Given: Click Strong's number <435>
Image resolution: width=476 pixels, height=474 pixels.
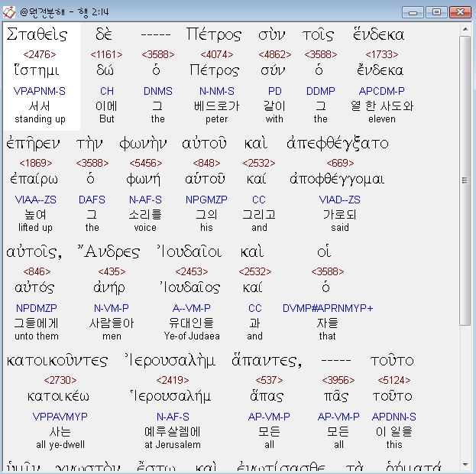Looking at the screenshot, I should tap(112, 271).
